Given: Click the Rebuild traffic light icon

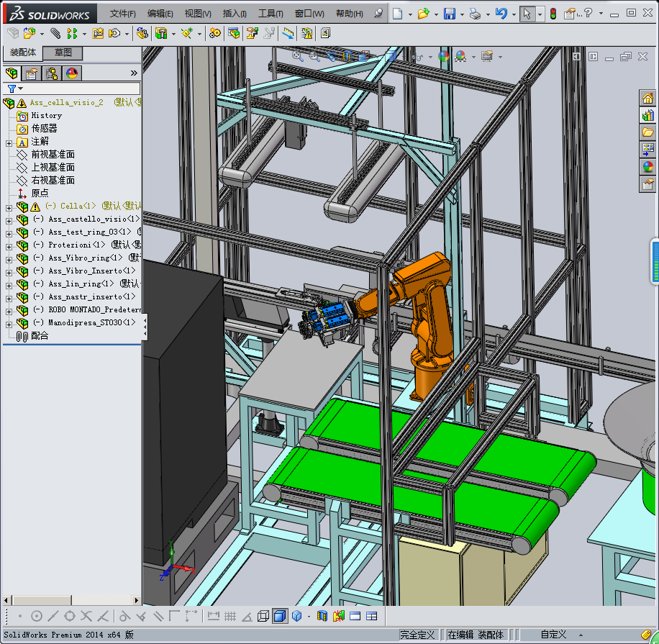Looking at the screenshot, I should click(x=553, y=14).
